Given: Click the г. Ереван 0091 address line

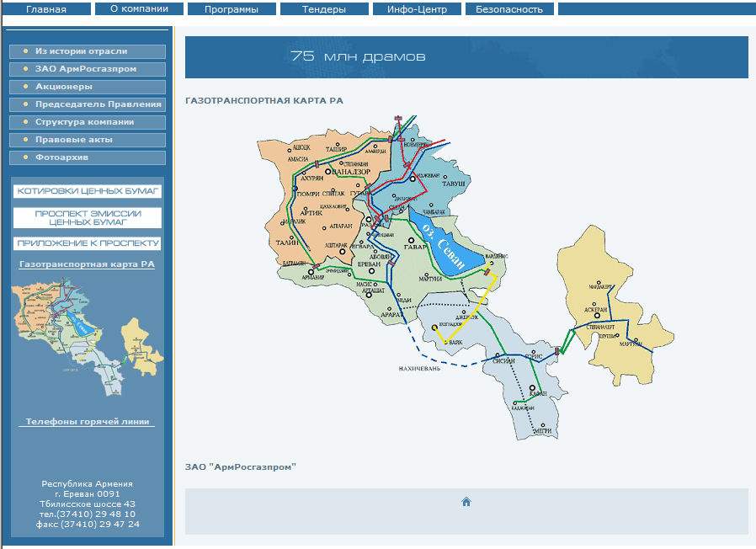Looking at the screenshot, I should click(88, 494).
